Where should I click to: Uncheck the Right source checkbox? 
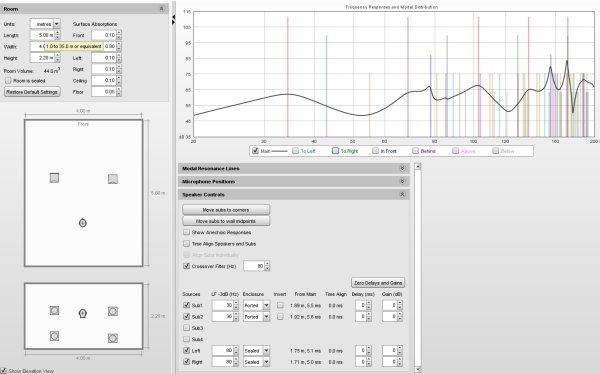pyautogui.click(x=186, y=361)
